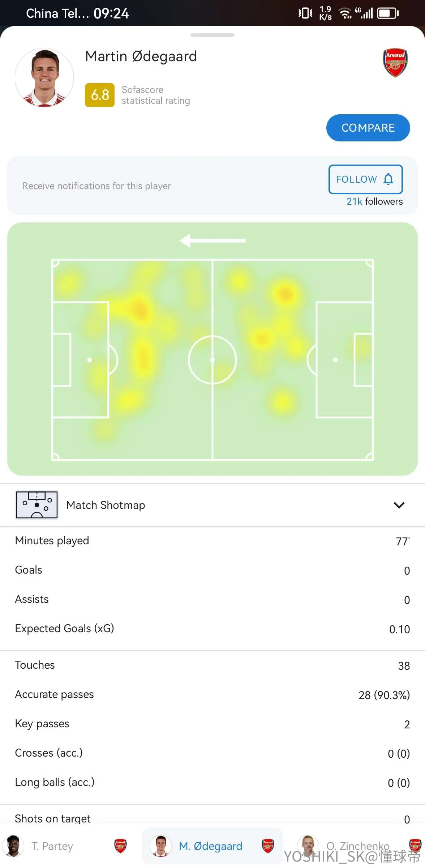Tap the Match Shotmap pitch icon
Image resolution: width=425 pixels, height=868 pixels.
37,505
